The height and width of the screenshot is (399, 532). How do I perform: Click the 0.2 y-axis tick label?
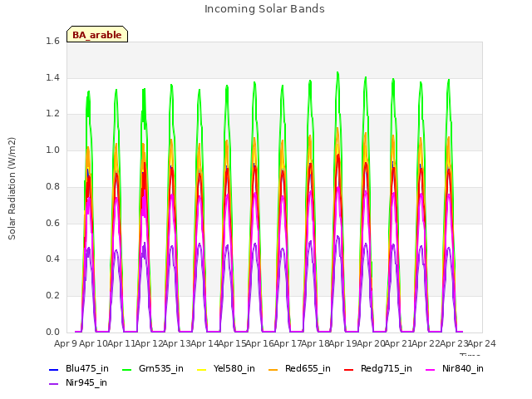(x=52, y=296)
